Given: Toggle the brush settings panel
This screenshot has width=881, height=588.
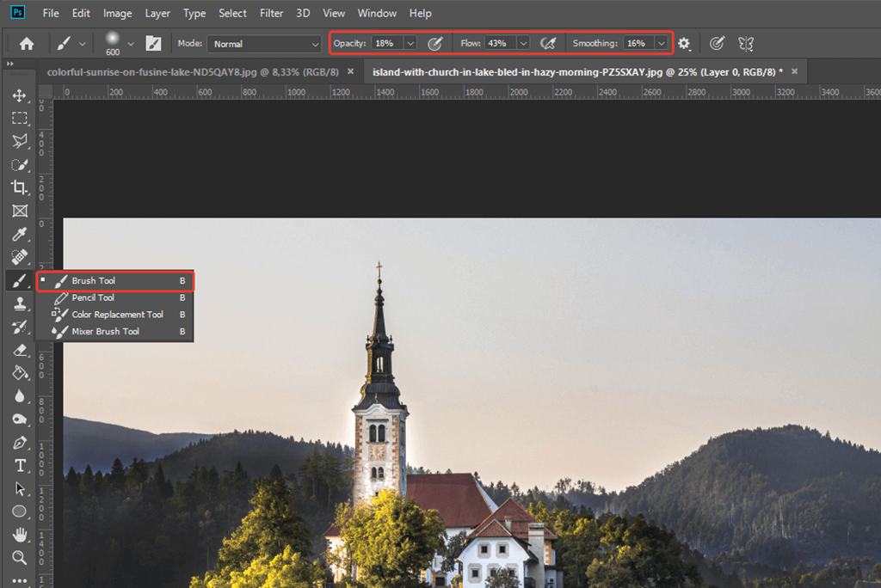Looking at the screenshot, I should 153,43.
